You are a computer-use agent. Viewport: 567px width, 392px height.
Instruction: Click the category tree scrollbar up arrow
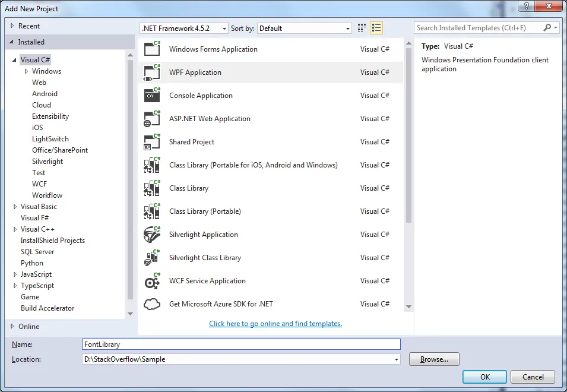click(x=130, y=55)
